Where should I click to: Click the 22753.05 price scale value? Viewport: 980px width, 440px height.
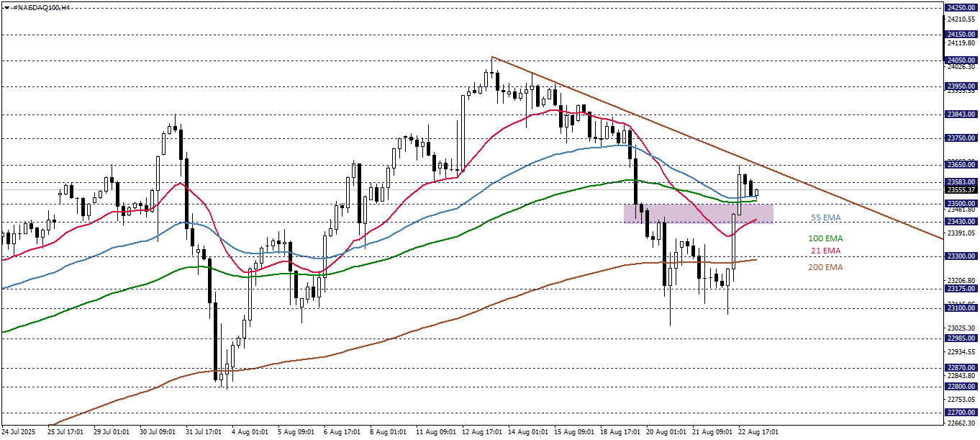coord(961,400)
